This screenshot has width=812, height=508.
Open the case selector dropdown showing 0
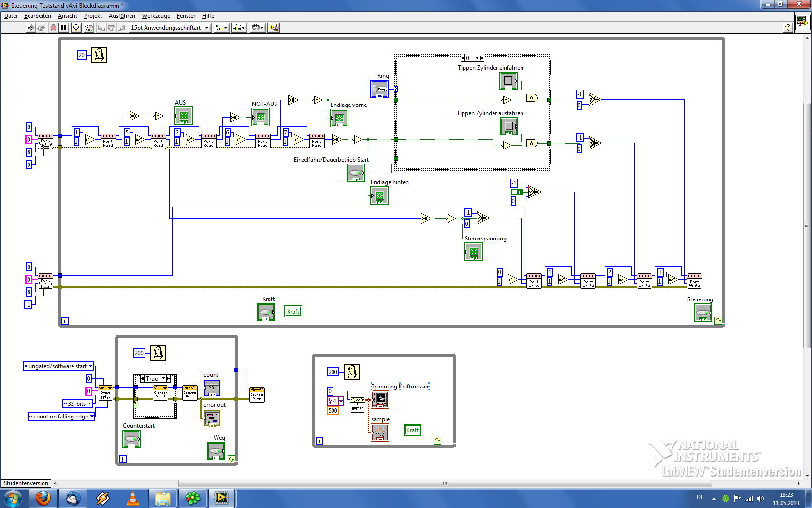click(x=472, y=58)
